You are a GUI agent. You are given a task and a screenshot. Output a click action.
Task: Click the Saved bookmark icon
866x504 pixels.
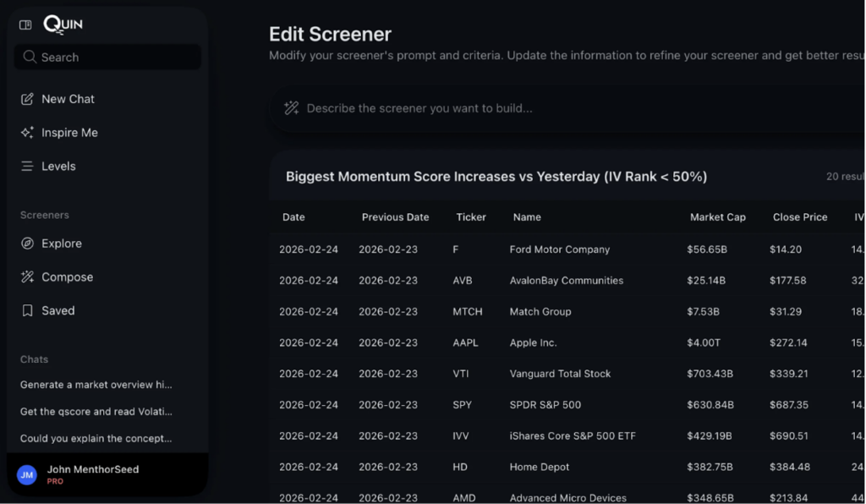27,311
